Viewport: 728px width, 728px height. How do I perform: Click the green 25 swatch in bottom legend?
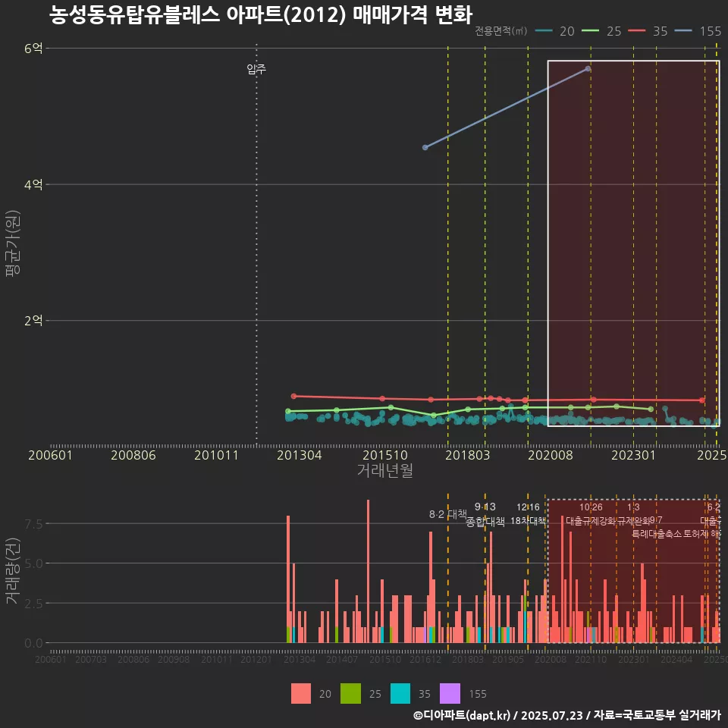(x=350, y=694)
